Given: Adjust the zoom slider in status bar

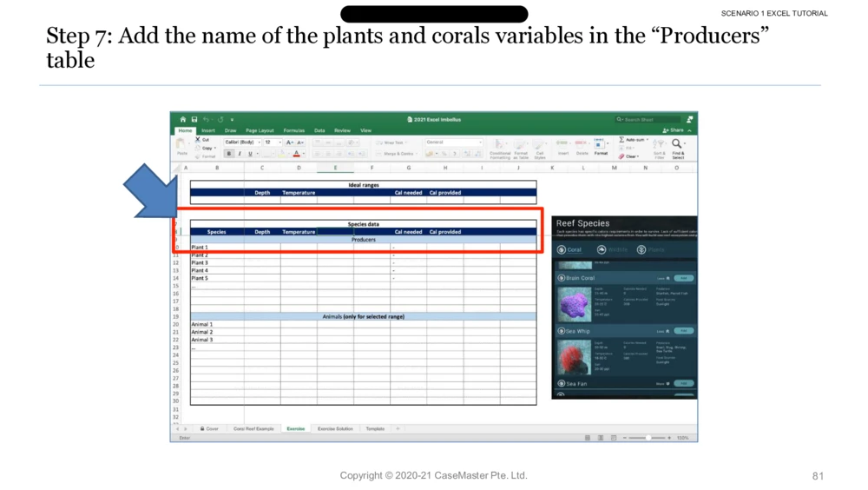Looking at the screenshot, I should (x=648, y=438).
